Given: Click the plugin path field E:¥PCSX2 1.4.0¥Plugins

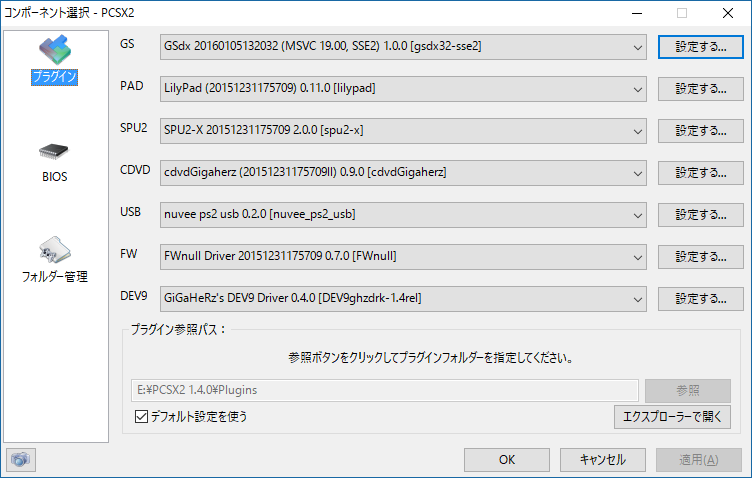Looking at the screenshot, I should 385,390.
